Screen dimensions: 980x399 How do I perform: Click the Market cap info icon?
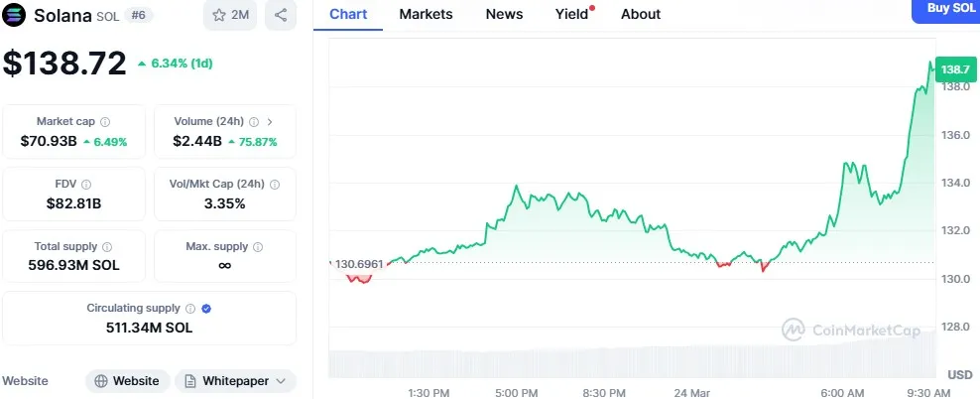[105, 122]
